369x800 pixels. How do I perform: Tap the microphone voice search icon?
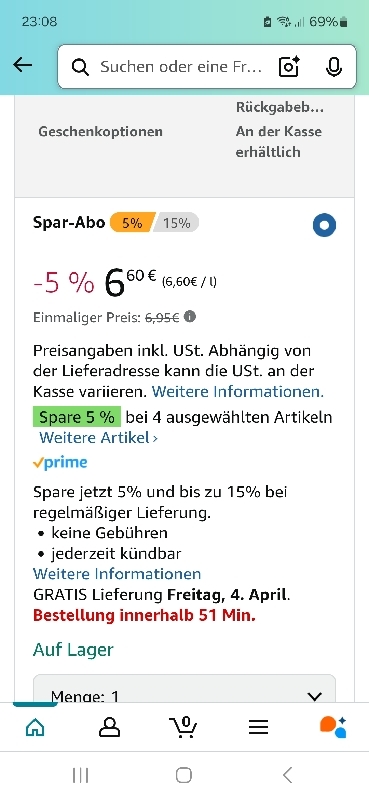[334, 67]
